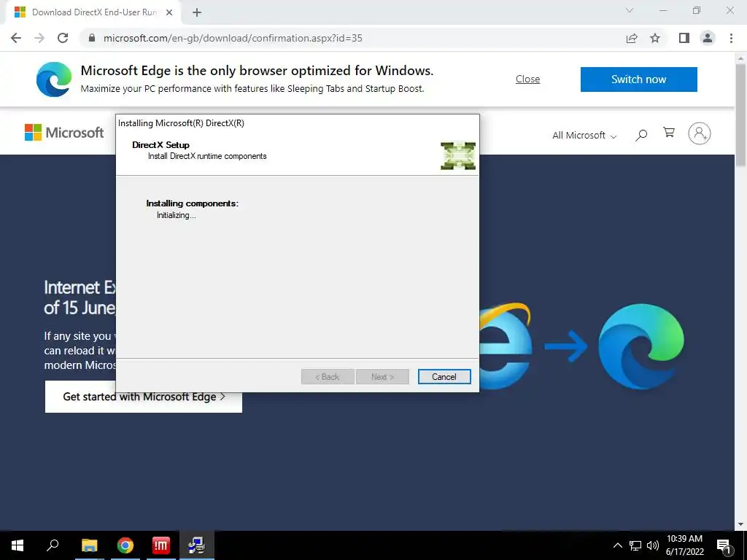Screen dimensions: 747x560
Task: Cancel the DirectX Setup installation
Action: pyautogui.click(x=444, y=377)
